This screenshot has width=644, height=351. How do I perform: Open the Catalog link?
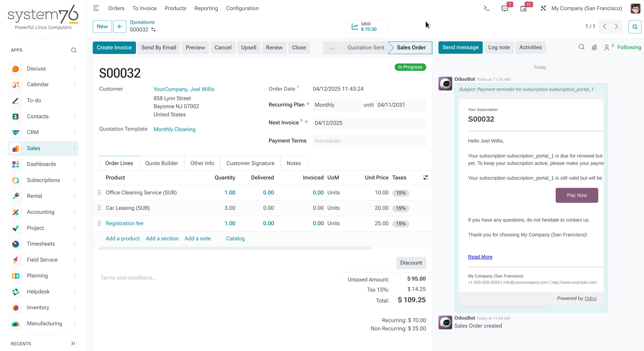pos(235,238)
